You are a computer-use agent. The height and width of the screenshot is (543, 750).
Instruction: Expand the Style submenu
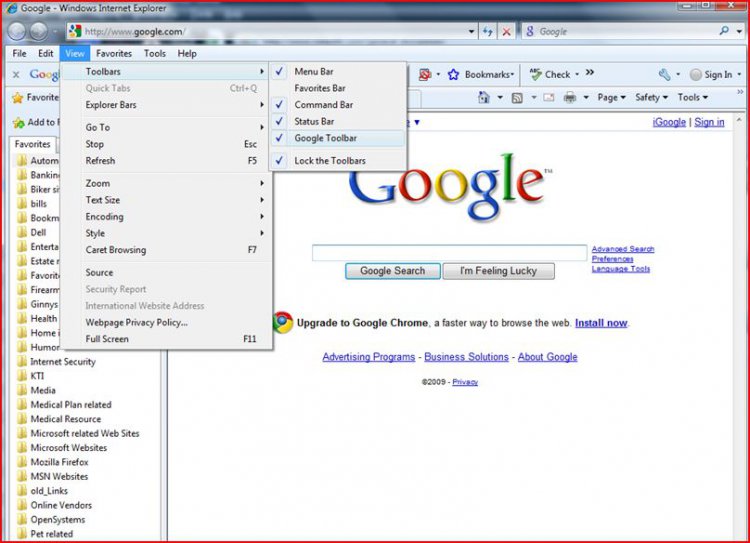tap(165, 233)
